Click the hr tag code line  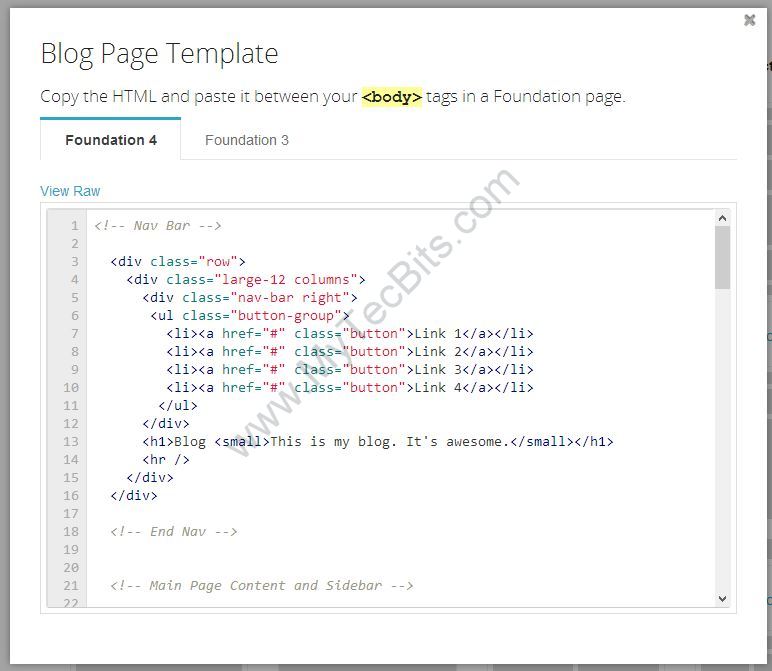(x=166, y=459)
